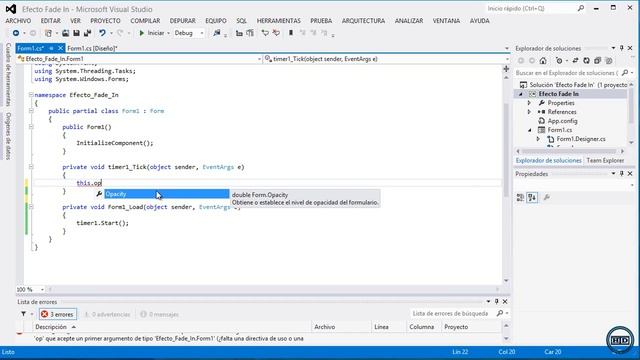Collapse the namespace Efecto_Fade_In code block
640x360 pixels.
[x=31, y=95]
